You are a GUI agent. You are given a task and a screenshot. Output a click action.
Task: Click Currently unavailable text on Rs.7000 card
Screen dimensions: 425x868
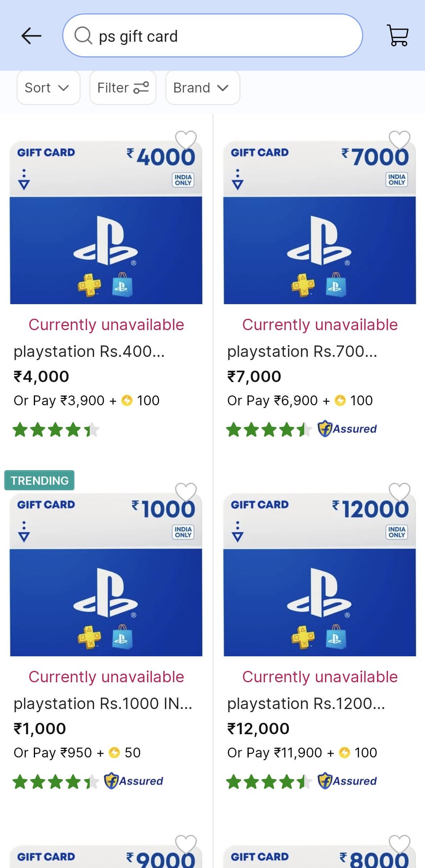[x=320, y=325]
